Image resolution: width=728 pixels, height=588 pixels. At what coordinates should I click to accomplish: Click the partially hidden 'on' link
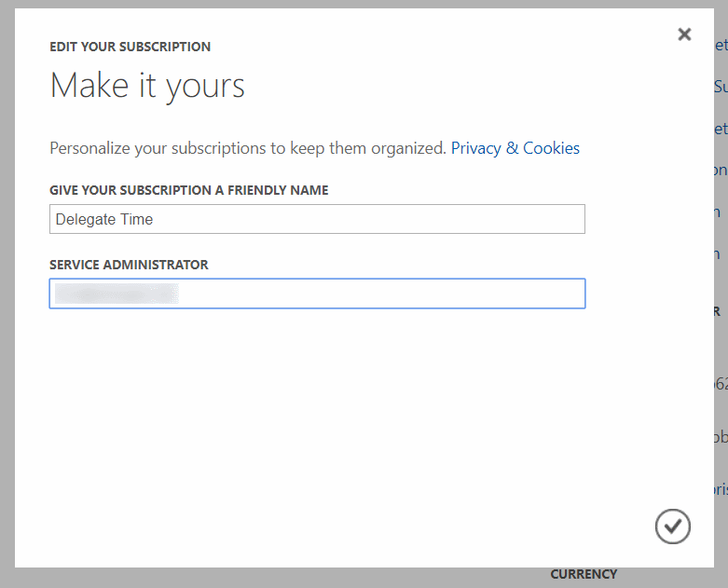(720, 171)
